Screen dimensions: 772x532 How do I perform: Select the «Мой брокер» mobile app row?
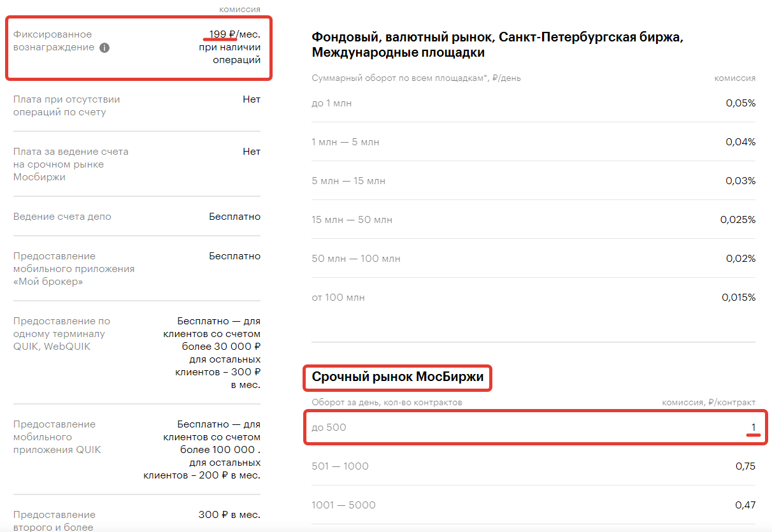click(x=137, y=269)
